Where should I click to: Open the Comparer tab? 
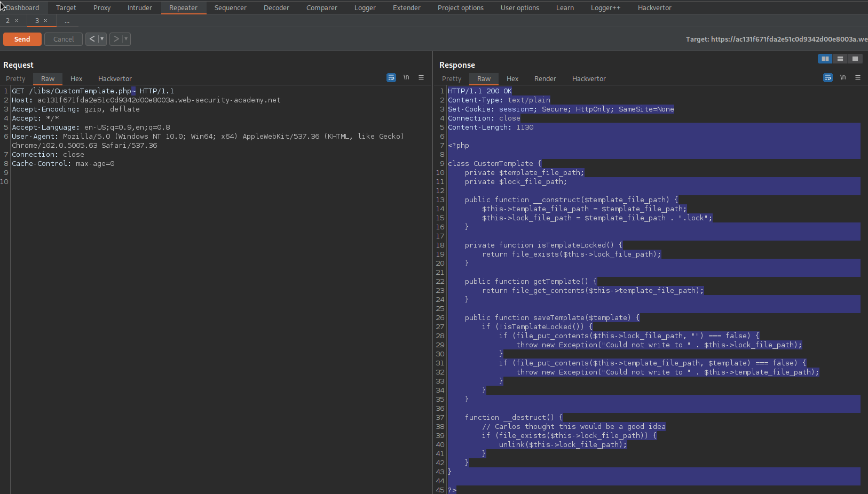coord(322,7)
